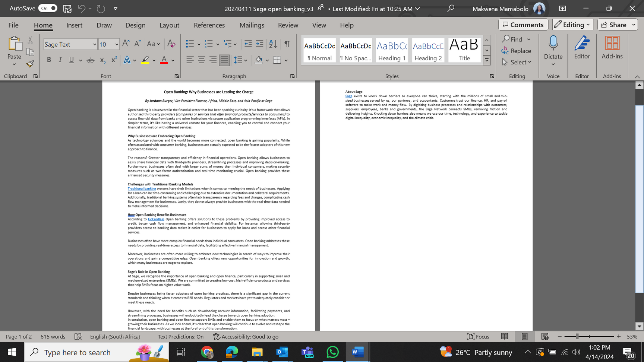Click the Share button
The image size is (644, 362).
coord(614,25)
